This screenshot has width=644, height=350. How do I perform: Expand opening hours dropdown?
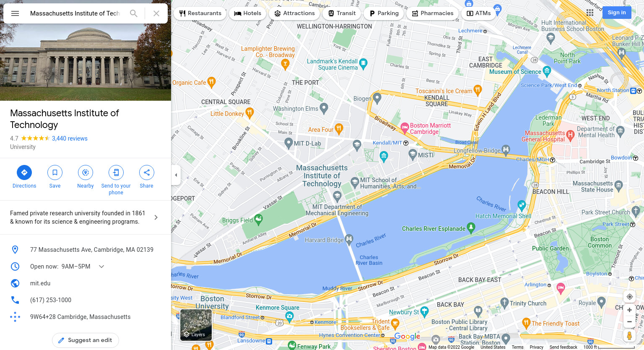[x=101, y=266]
